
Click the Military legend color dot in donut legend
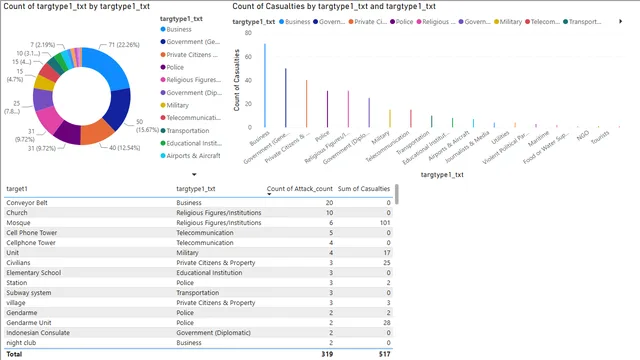pos(163,105)
